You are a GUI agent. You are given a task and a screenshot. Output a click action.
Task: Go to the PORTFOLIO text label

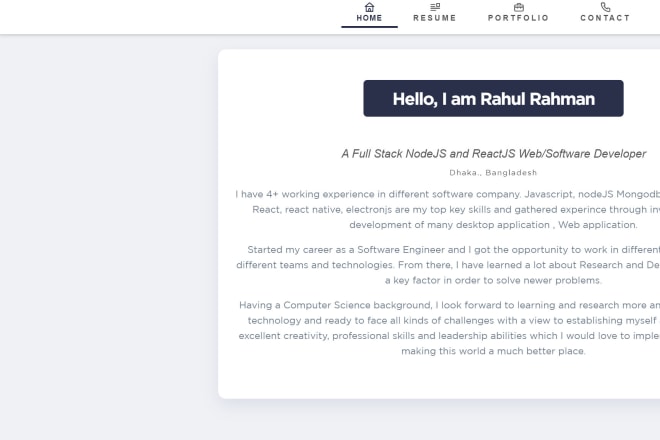tap(518, 18)
